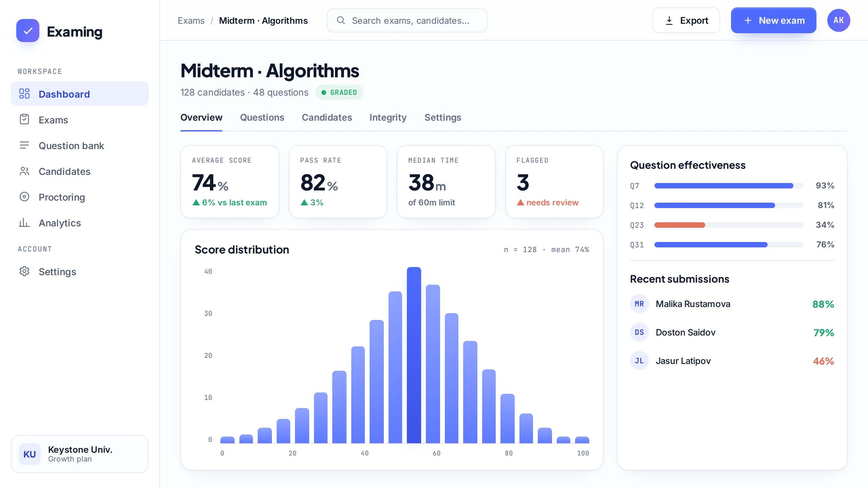Click the tallest bar in Score distribution
The height and width of the screenshot is (488, 868).
click(414, 355)
